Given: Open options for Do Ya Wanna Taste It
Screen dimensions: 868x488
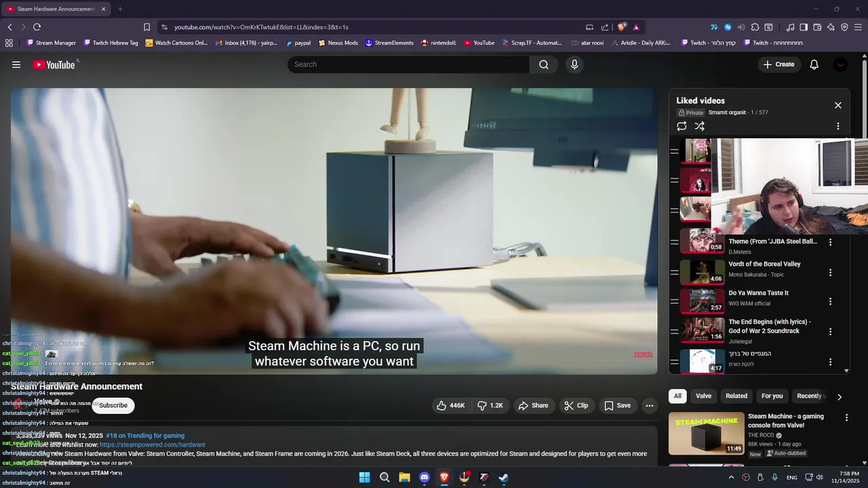Looking at the screenshot, I should pyautogui.click(x=830, y=302).
